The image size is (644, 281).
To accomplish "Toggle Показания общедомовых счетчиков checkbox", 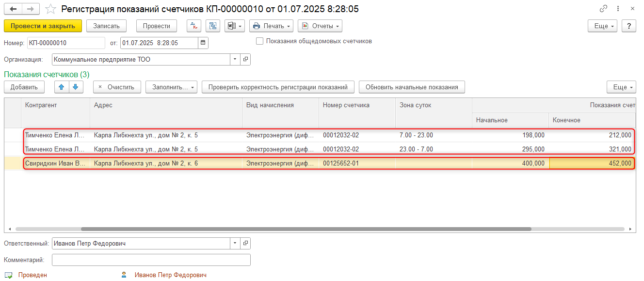I will pos(259,41).
